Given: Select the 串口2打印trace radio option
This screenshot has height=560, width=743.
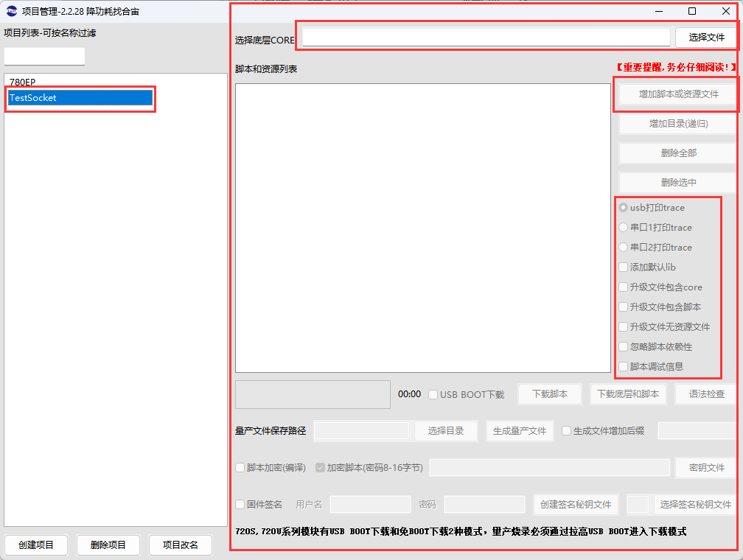Looking at the screenshot, I should point(655,248).
